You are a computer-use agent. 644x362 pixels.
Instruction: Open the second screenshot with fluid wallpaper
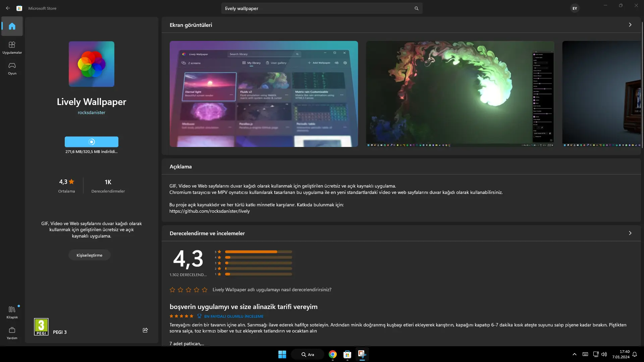coord(460,94)
